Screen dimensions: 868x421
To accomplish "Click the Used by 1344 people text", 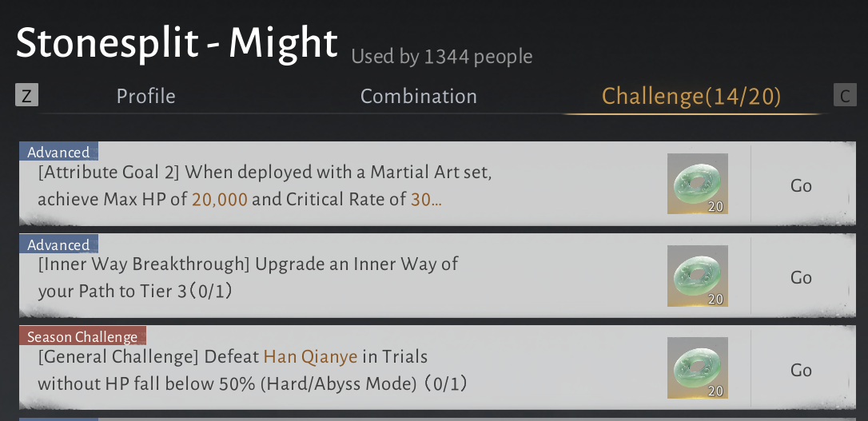I will tap(442, 57).
